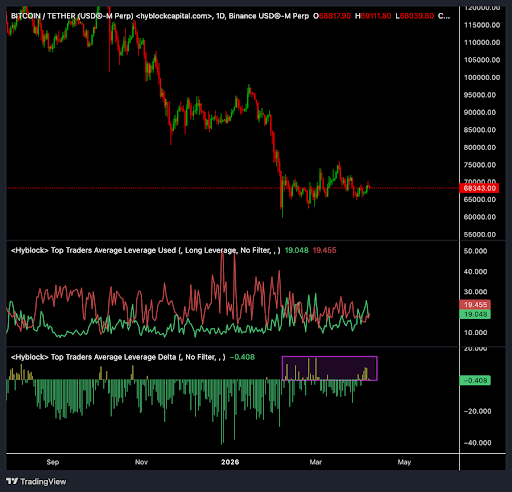Click the Sep label on time axis
Viewport: 512px width, 492px height.
53,462
